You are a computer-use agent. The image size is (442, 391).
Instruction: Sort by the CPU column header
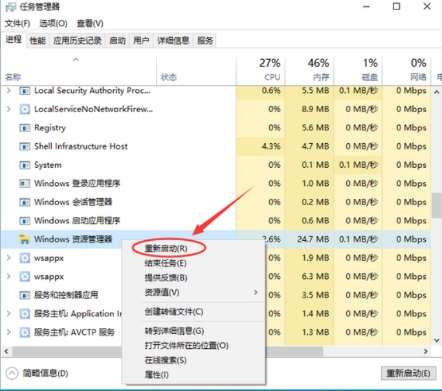click(272, 77)
